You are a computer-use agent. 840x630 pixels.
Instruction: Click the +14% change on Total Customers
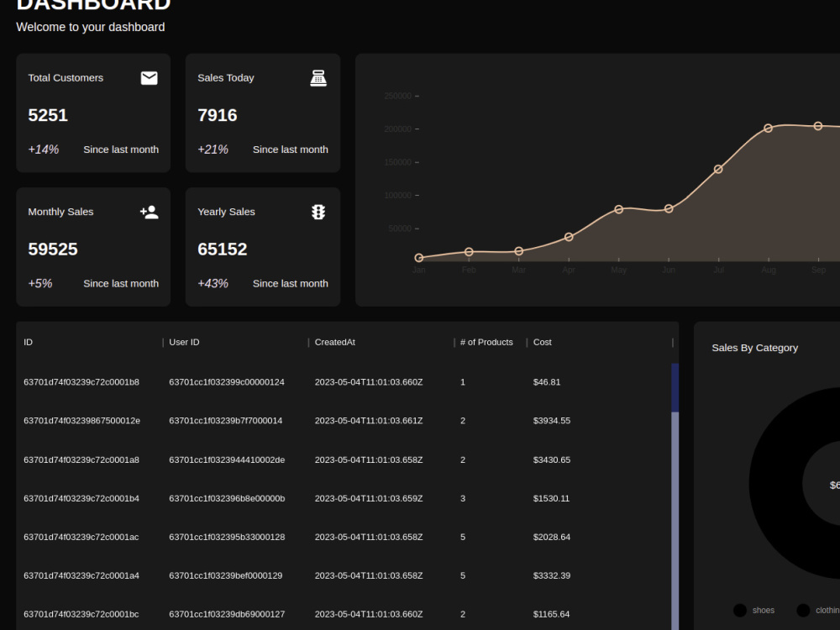(44, 150)
